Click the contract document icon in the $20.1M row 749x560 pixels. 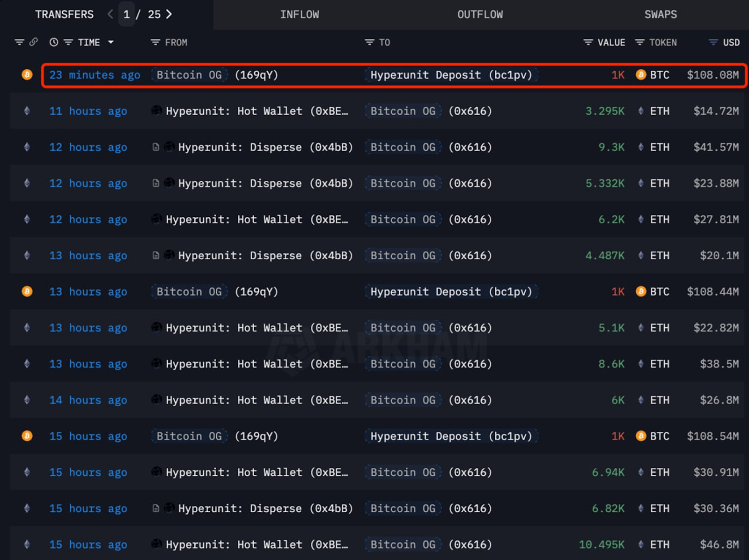(156, 255)
